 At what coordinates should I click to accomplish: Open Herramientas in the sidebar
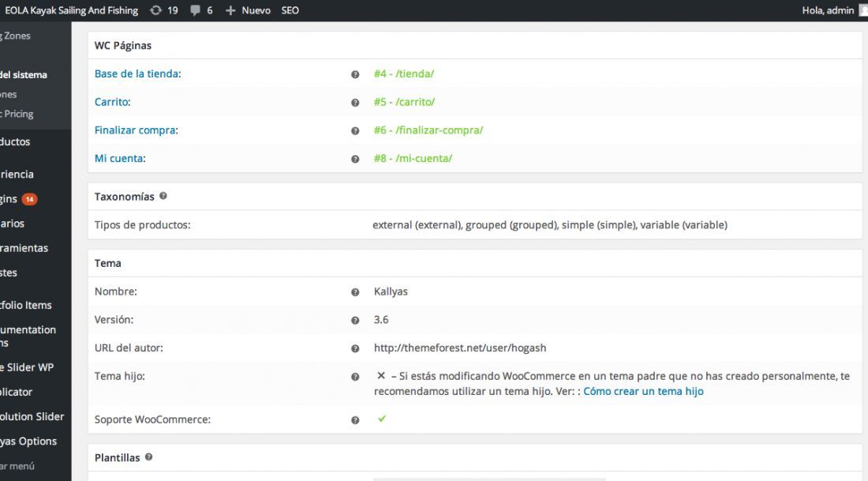pos(24,248)
